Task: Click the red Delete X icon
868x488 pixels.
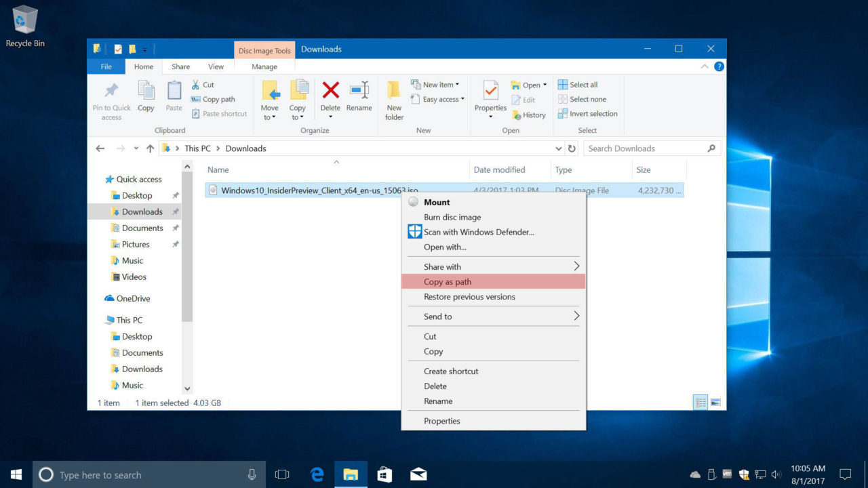Action: (x=330, y=90)
